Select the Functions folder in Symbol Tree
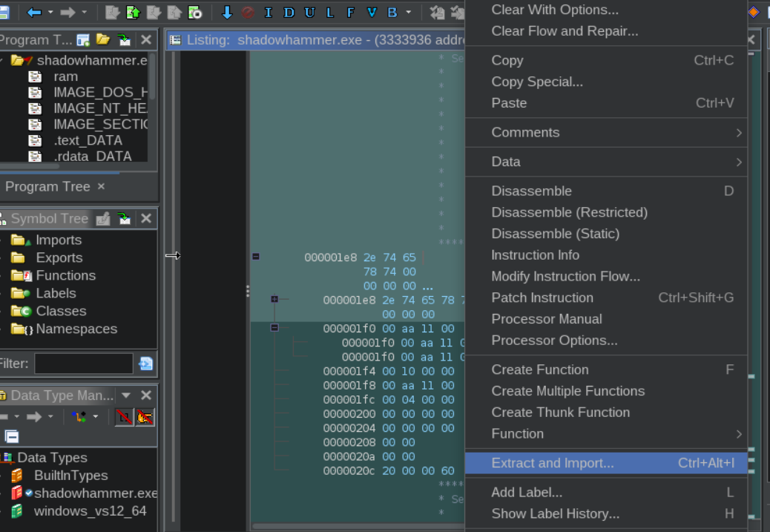The height and width of the screenshot is (532, 770). click(66, 275)
